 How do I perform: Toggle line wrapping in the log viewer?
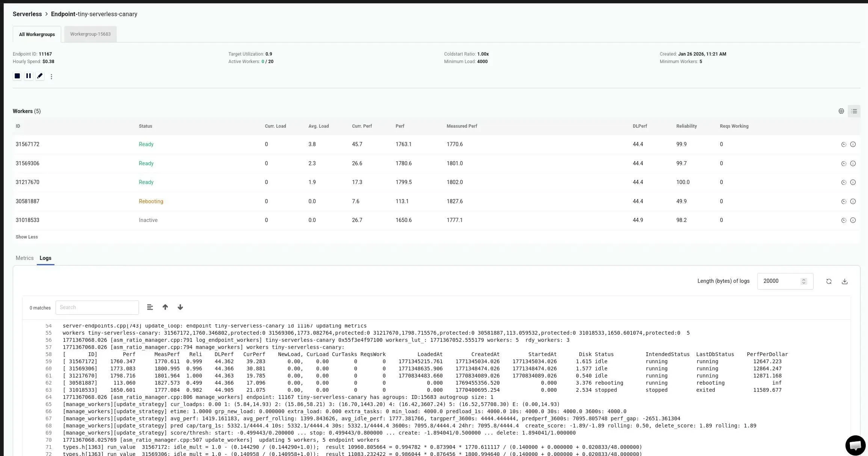(150, 307)
